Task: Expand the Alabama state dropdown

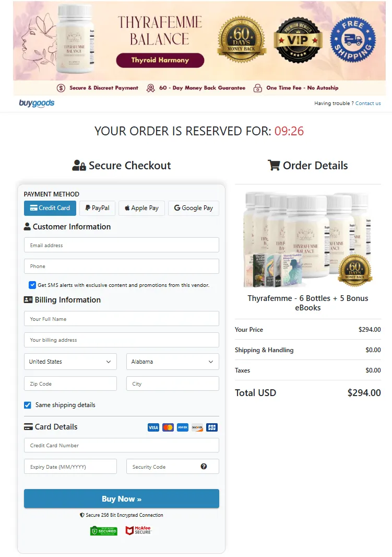Action: (172, 362)
